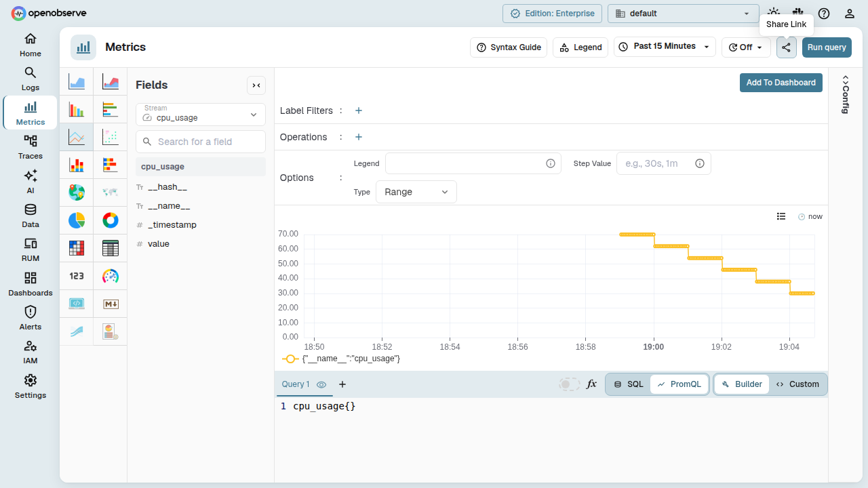Open the user profile icon
The image size is (868, 488).
(x=849, y=14)
